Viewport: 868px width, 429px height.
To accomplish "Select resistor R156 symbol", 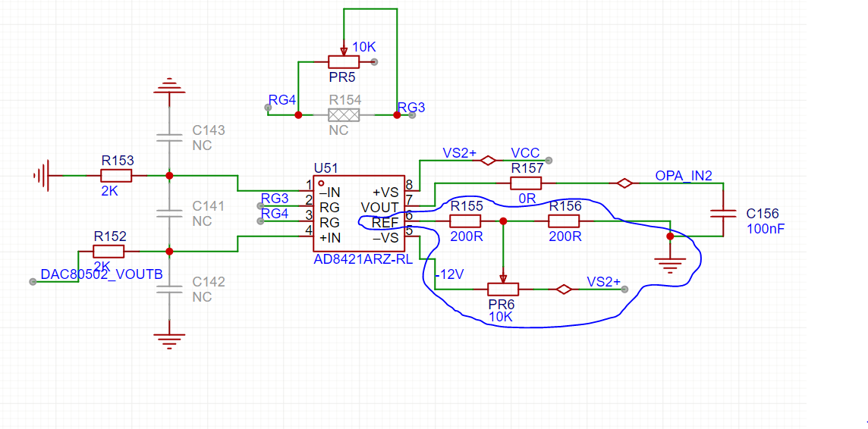I will pos(564,221).
